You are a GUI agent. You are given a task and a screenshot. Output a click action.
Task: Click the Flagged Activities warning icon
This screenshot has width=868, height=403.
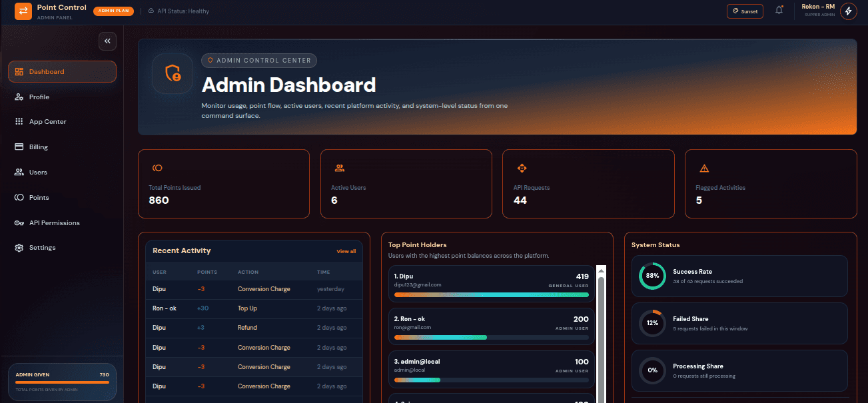pos(704,168)
